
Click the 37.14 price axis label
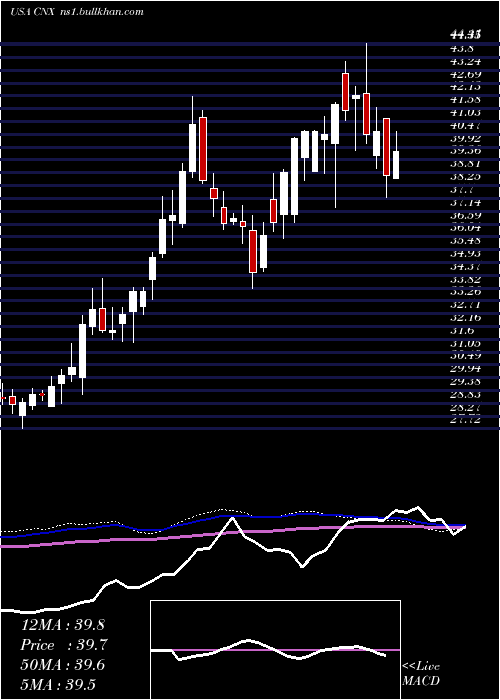pyautogui.click(x=465, y=202)
